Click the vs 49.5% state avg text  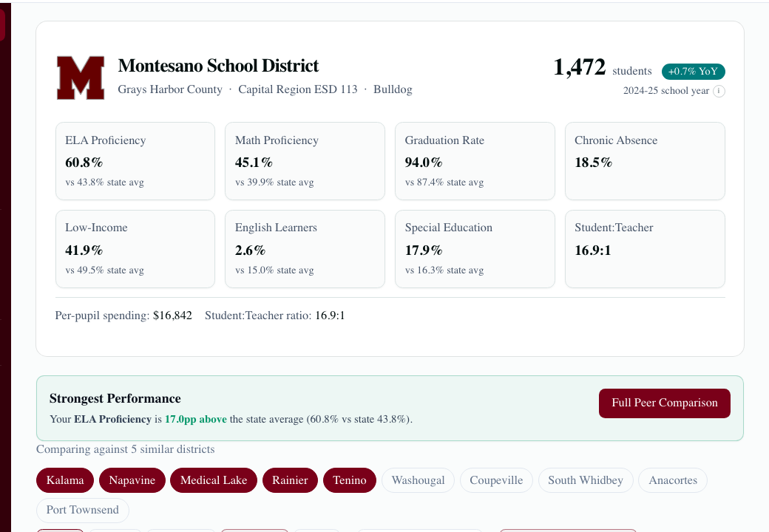(104, 270)
